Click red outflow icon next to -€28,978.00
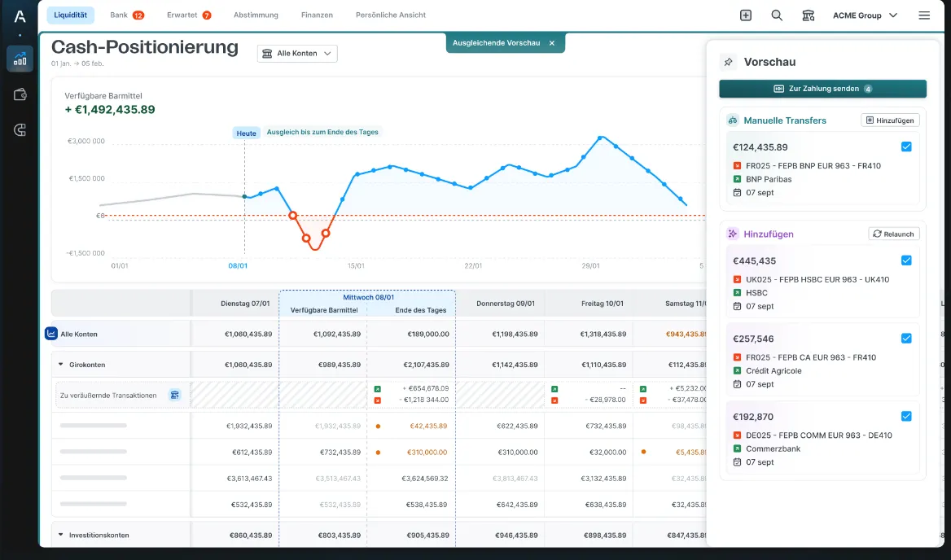The width and height of the screenshot is (951, 560). [x=554, y=400]
